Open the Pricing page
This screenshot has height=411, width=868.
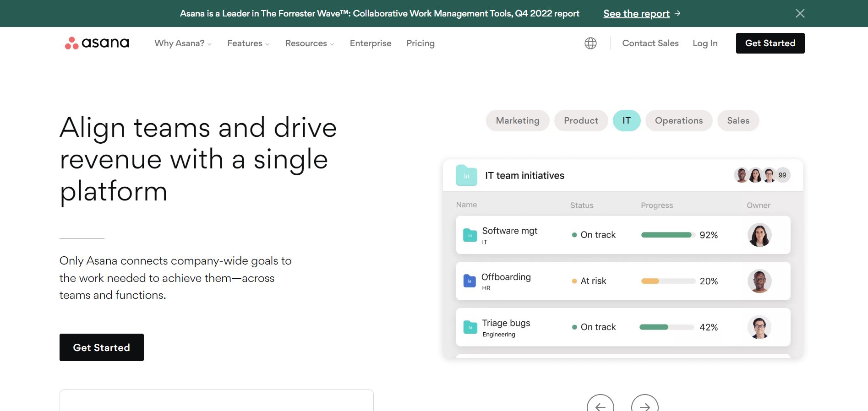(420, 43)
